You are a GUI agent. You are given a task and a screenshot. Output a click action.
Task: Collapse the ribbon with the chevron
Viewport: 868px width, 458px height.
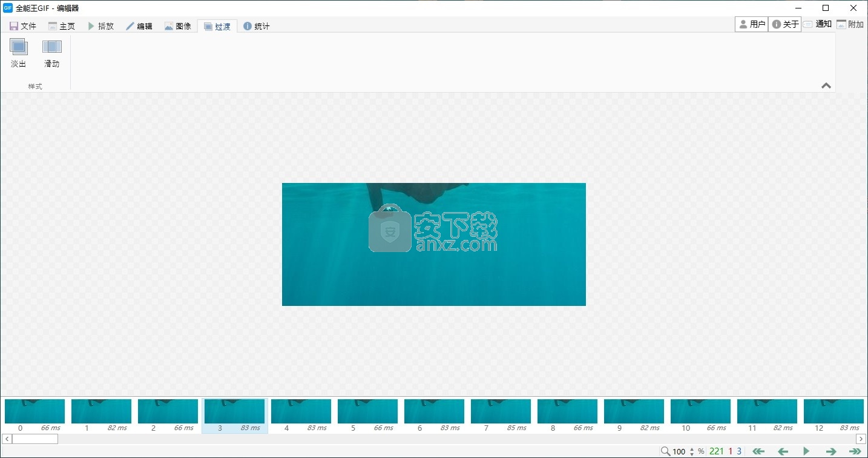point(826,85)
